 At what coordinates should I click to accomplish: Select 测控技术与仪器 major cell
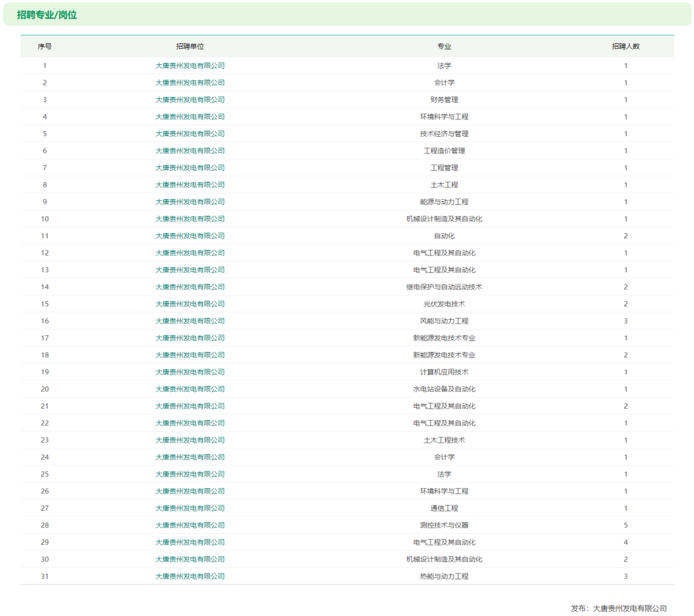[445, 525]
